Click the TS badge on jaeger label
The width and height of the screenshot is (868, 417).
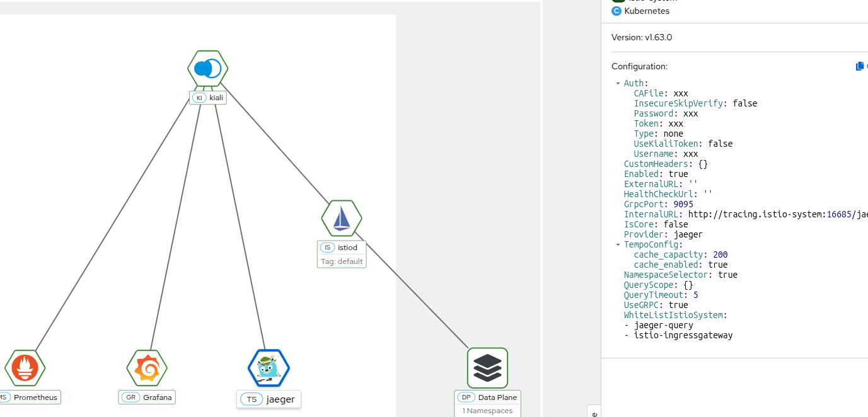tap(252, 399)
